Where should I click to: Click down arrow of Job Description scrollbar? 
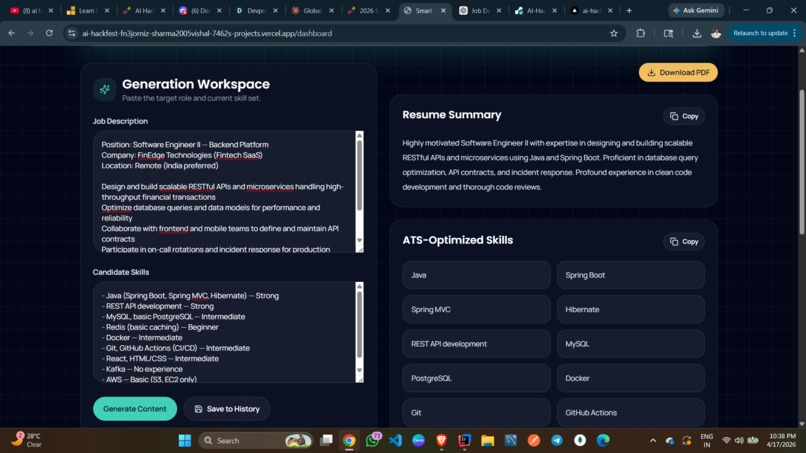(x=359, y=241)
